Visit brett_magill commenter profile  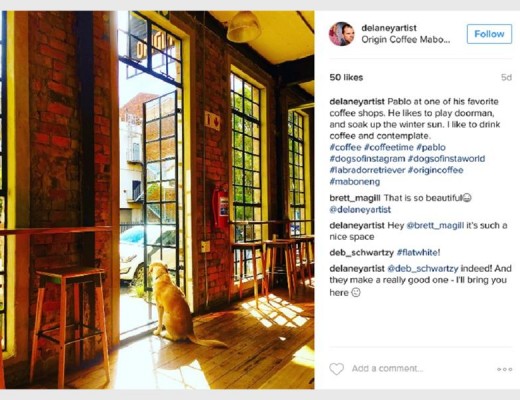(x=355, y=198)
